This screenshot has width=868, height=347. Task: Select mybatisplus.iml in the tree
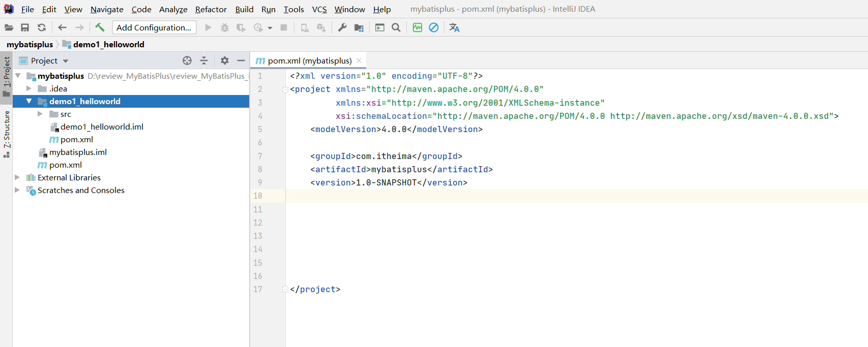click(78, 152)
